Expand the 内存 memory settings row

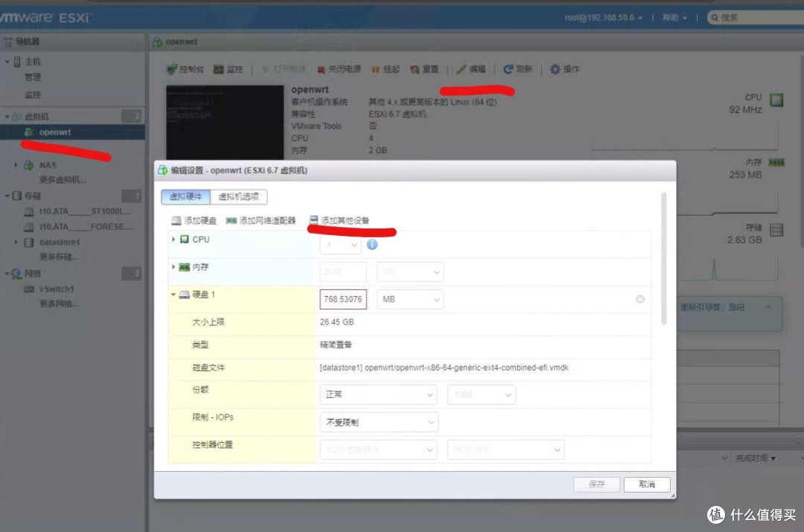tap(173, 267)
